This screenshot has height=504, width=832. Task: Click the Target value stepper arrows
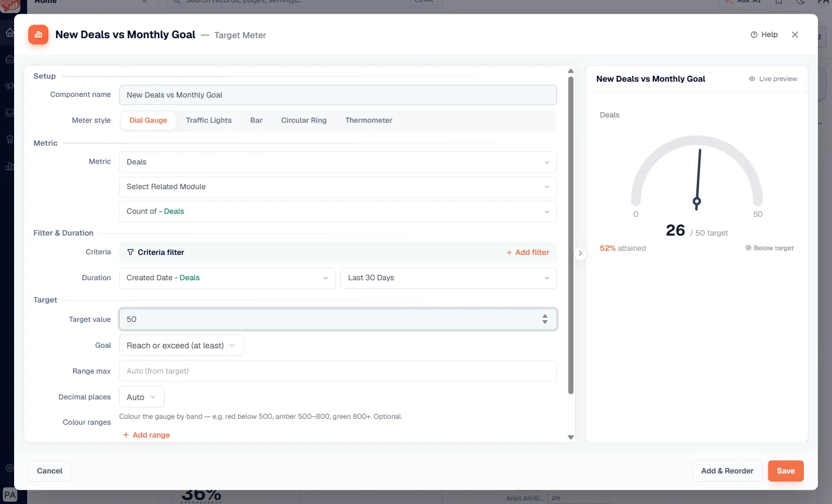click(x=545, y=320)
